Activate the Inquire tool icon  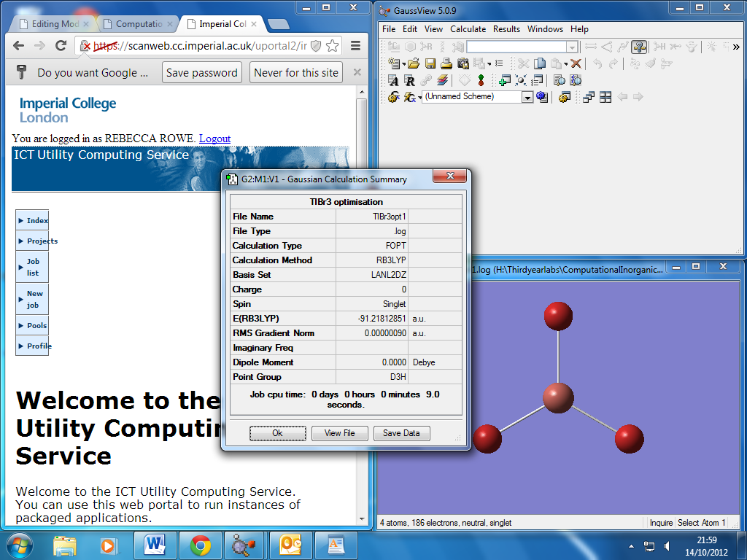(639, 46)
